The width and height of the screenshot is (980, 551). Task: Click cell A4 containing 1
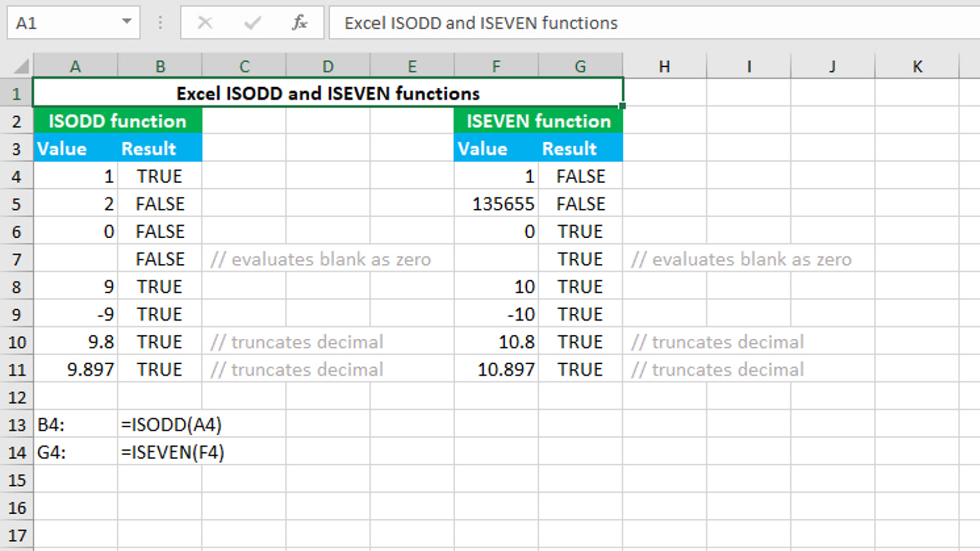pos(76,177)
